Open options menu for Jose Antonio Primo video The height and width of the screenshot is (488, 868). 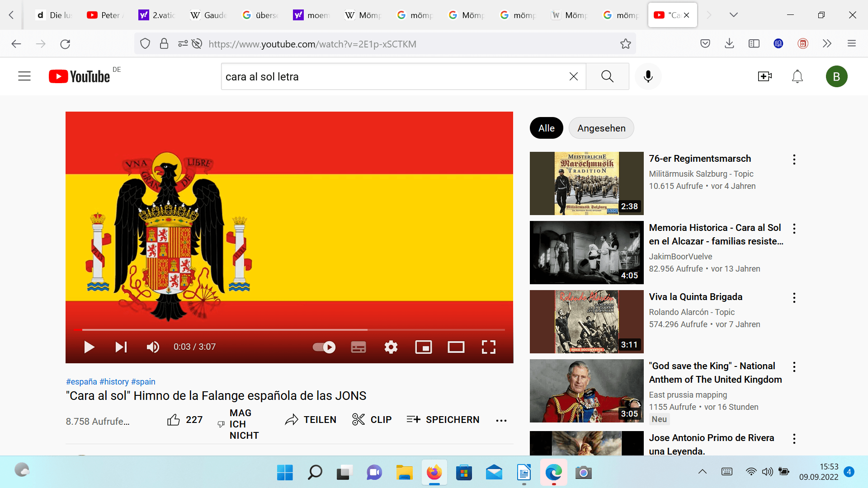coord(794,439)
